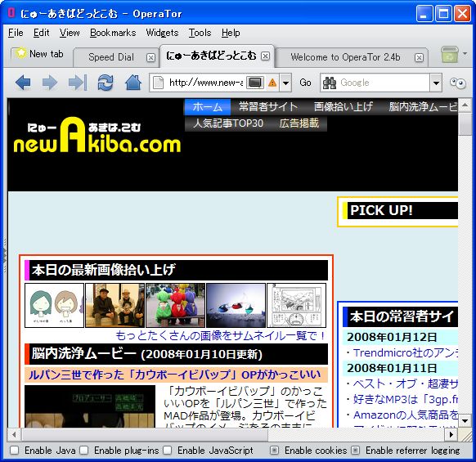Reload the page with the refresh icon
This screenshot has width=476, height=462.
(x=106, y=83)
